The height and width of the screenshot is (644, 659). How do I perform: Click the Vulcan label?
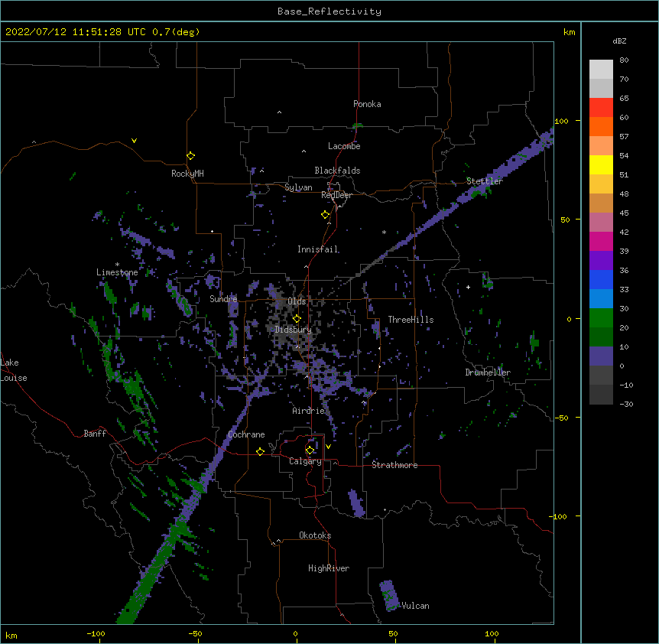(x=415, y=606)
